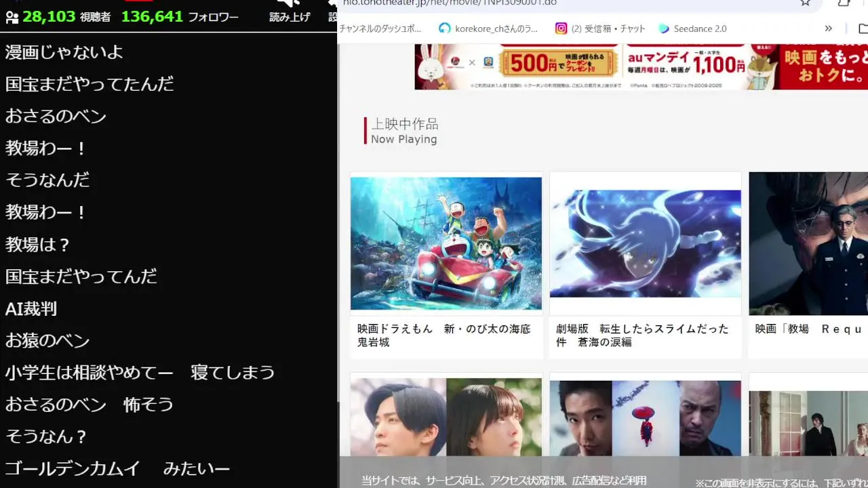The width and height of the screenshot is (868, 488).
Task: Click the browser address bar URL
Action: coord(450,3)
